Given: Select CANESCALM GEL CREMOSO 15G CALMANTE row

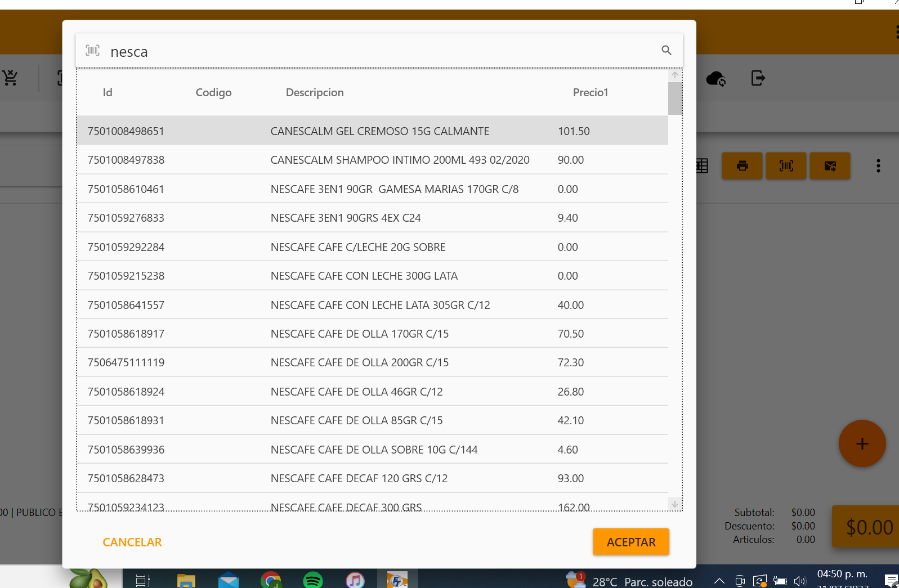Looking at the screenshot, I should click(x=373, y=131).
